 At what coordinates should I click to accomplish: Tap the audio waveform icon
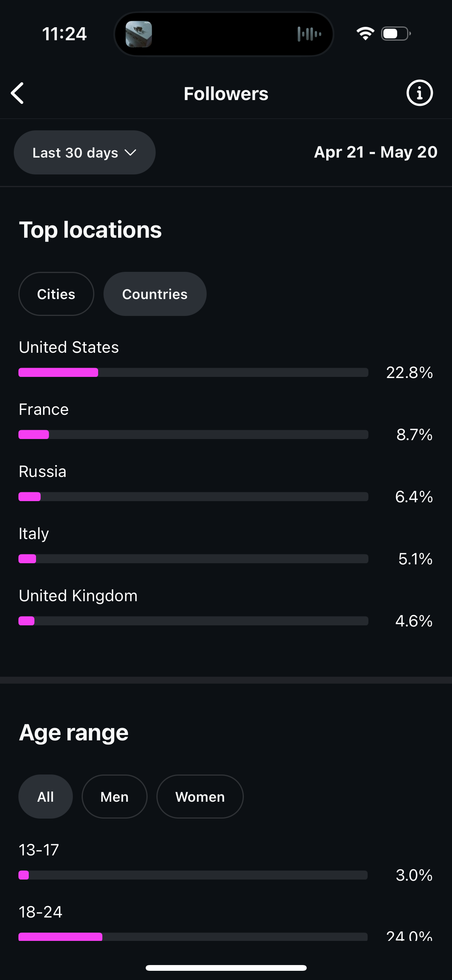[x=309, y=34]
